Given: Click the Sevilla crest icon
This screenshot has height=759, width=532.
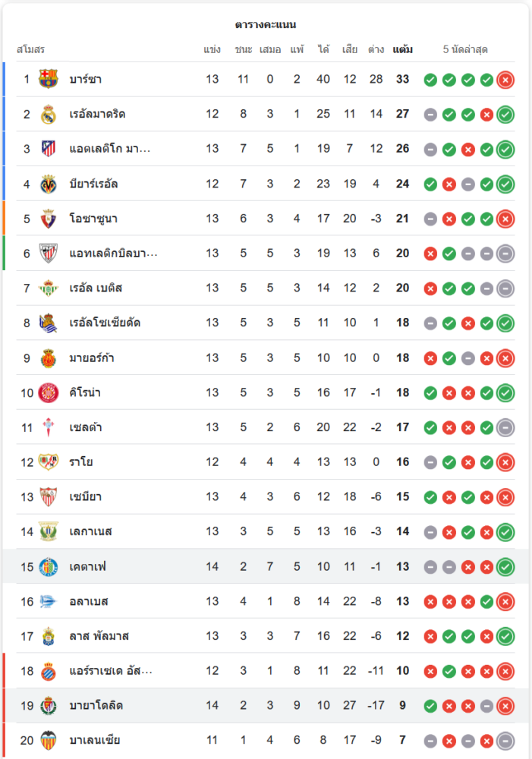Looking at the screenshot, I should pos(49,496).
